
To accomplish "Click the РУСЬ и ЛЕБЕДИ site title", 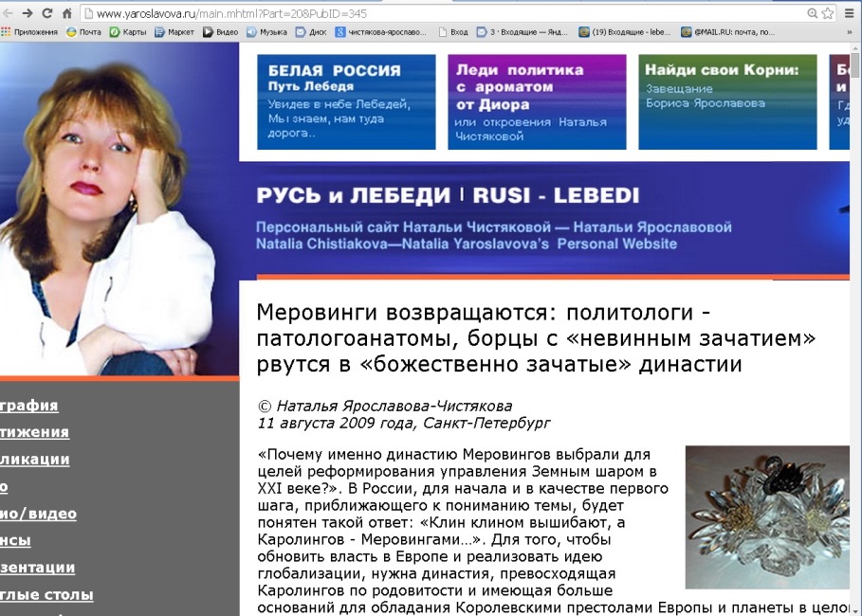I will click(x=448, y=195).
